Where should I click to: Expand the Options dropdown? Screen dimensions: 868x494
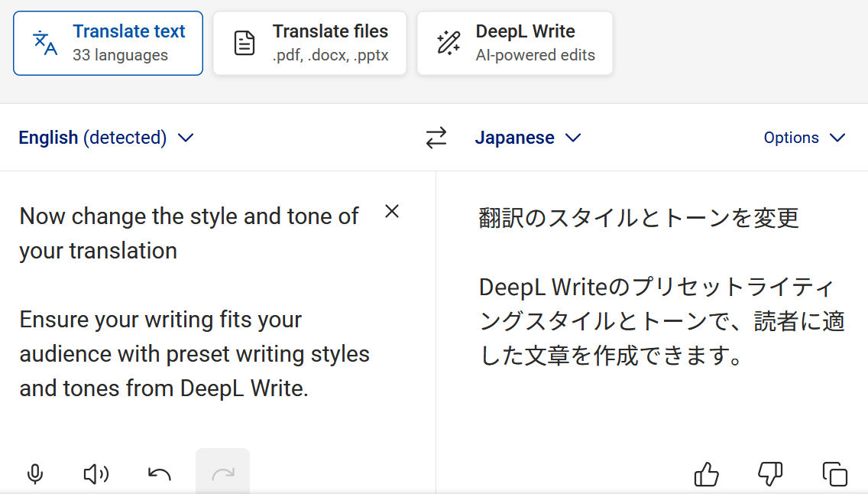click(805, 138)
